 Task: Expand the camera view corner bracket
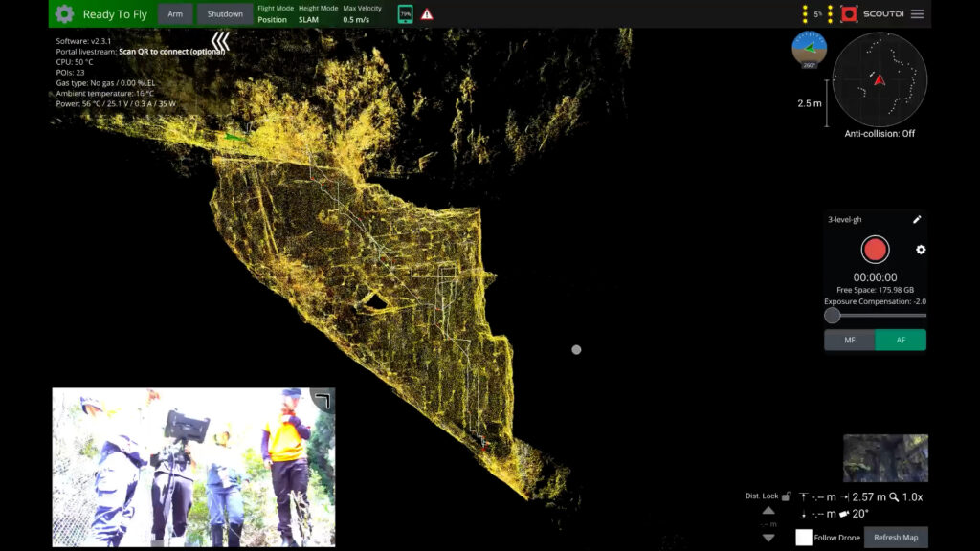point(322,400)
